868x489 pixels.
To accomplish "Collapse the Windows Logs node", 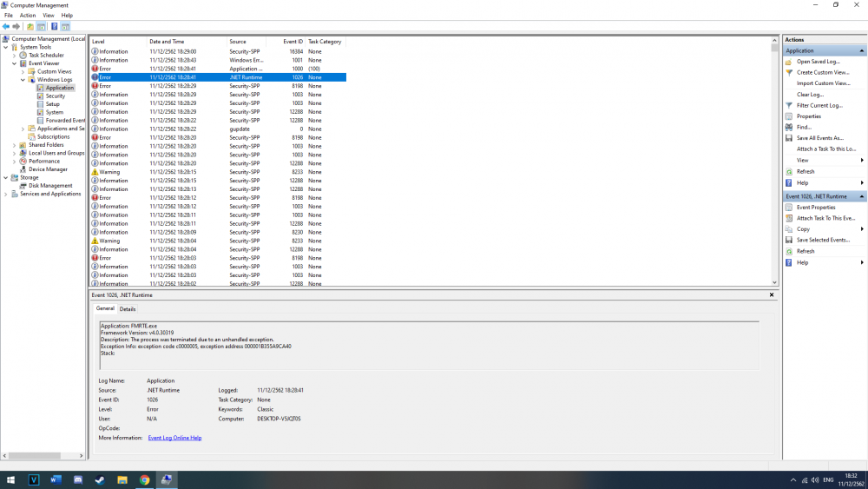I will click(x=23, y=80).
